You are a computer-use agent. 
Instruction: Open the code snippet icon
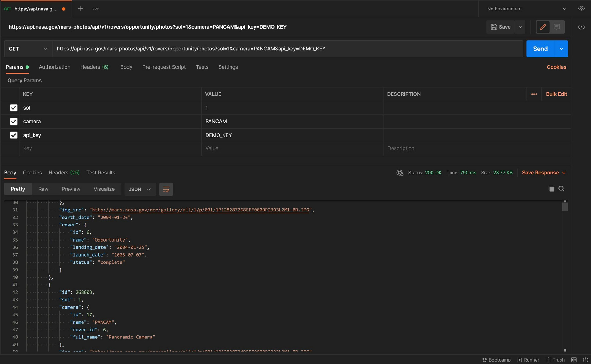click(x=581, y=27)
